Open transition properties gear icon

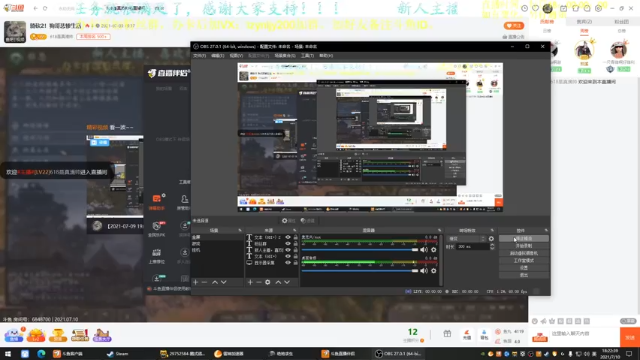[491, 239]
